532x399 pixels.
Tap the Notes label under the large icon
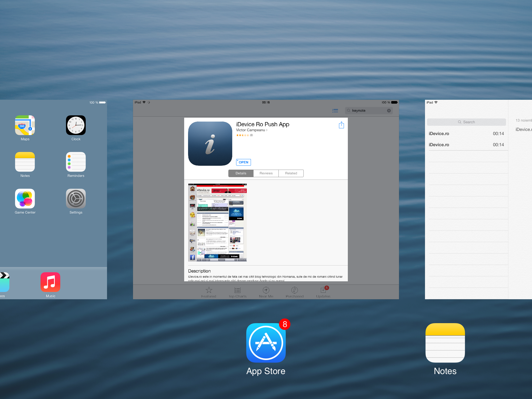[445, 371]
